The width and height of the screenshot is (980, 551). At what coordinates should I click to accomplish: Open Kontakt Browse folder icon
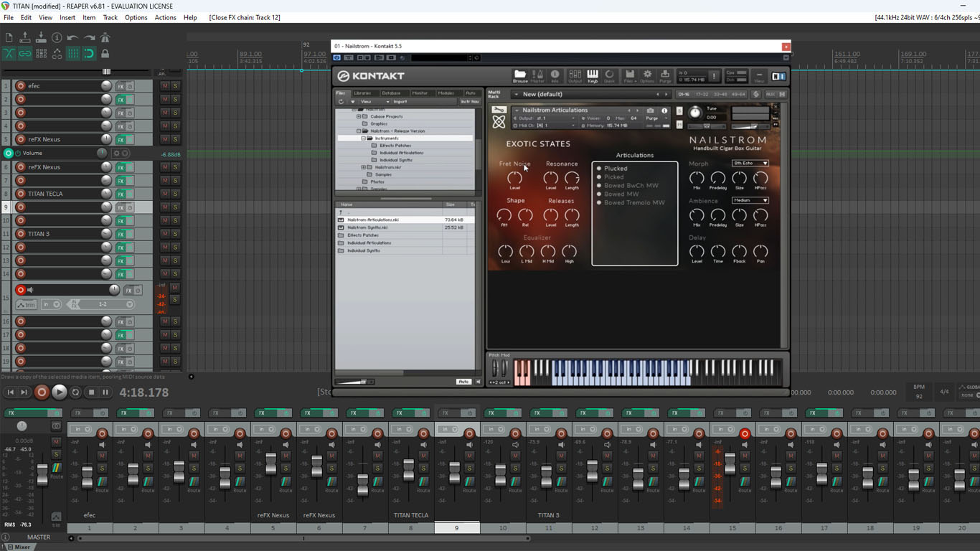519,75
